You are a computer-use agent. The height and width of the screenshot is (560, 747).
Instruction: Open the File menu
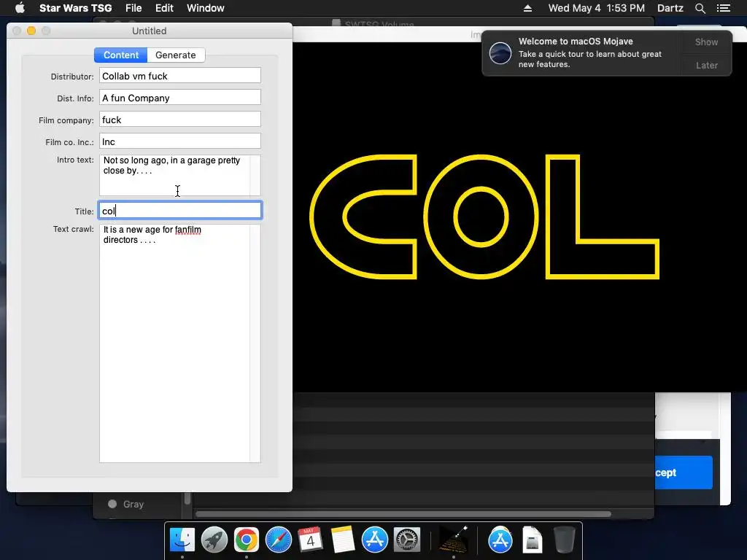click(133, 8)
